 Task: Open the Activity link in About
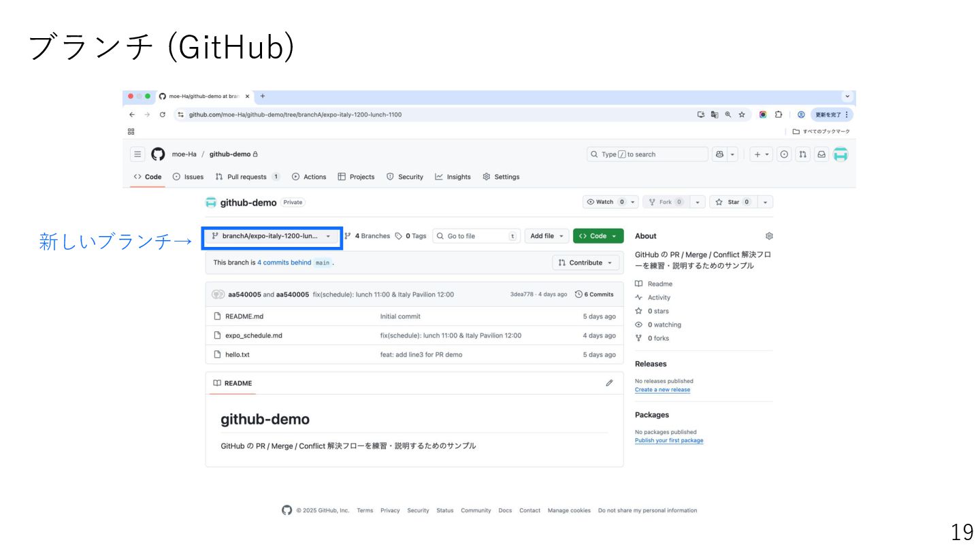[653, 297]
